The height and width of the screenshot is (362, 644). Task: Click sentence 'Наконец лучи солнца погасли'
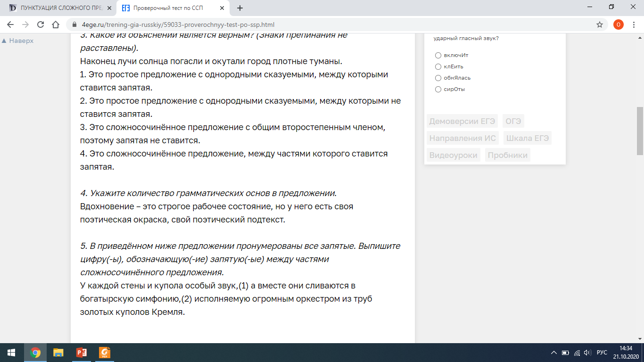tap(211, 61)
